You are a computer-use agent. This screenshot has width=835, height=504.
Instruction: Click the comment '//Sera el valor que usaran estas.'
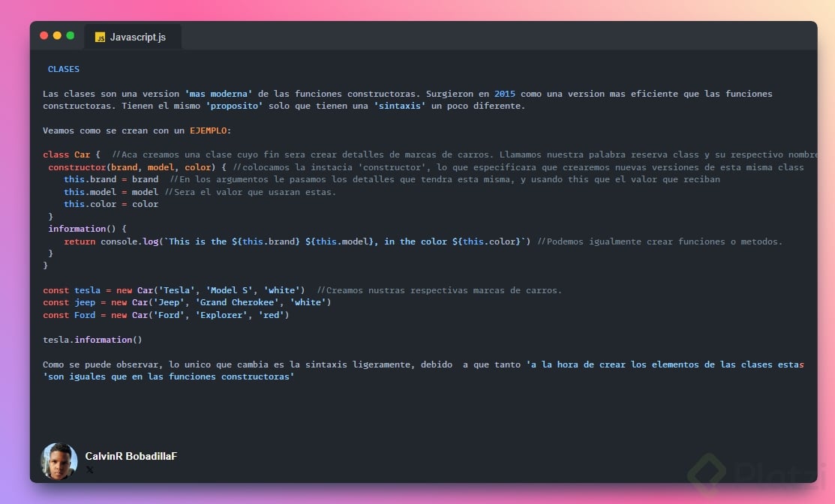tap(251, 192)
